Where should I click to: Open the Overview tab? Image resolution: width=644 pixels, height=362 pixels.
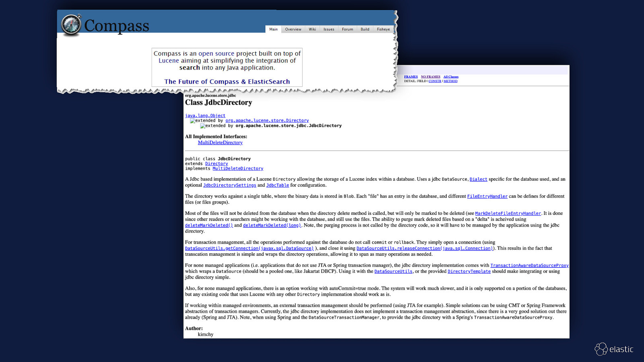pos(293,29)
